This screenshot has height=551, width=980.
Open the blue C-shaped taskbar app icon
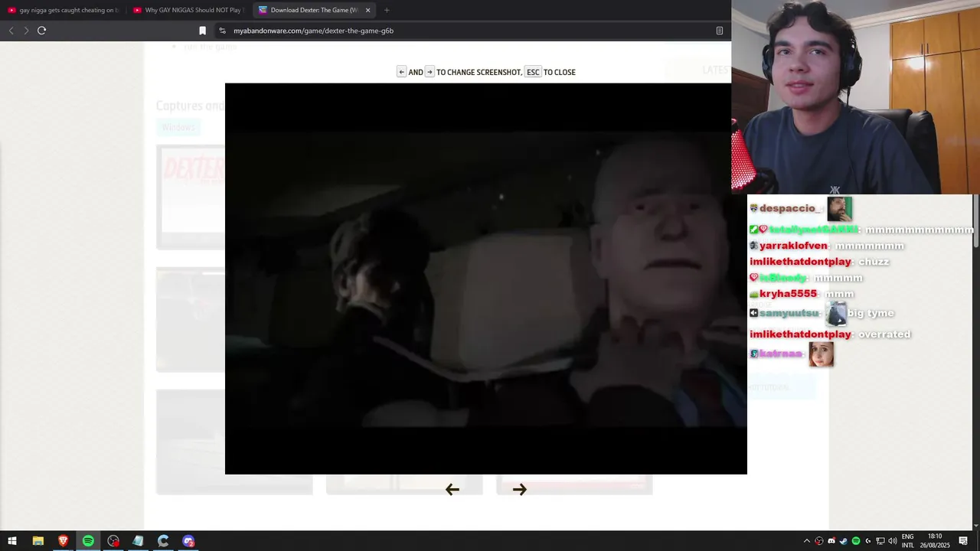(163, 541)
